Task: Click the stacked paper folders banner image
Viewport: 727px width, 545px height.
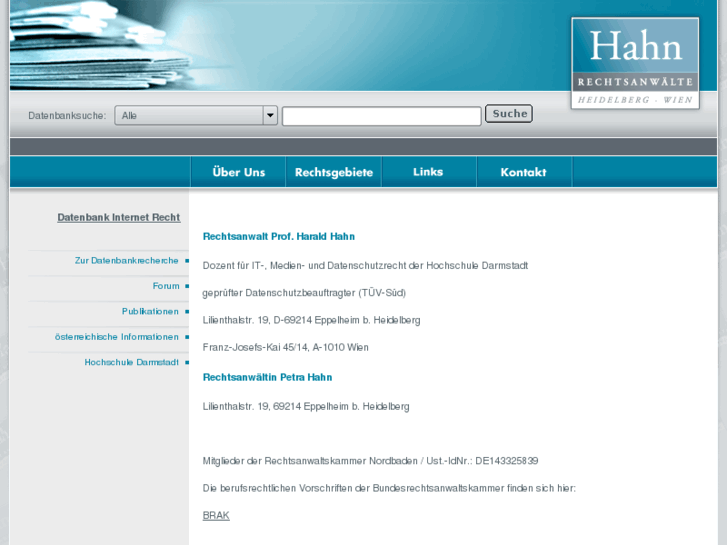Action: 100,45
